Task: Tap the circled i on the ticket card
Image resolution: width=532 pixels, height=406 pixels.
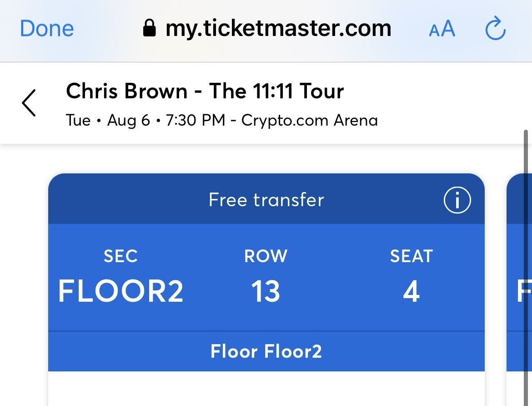Action: 457,199
